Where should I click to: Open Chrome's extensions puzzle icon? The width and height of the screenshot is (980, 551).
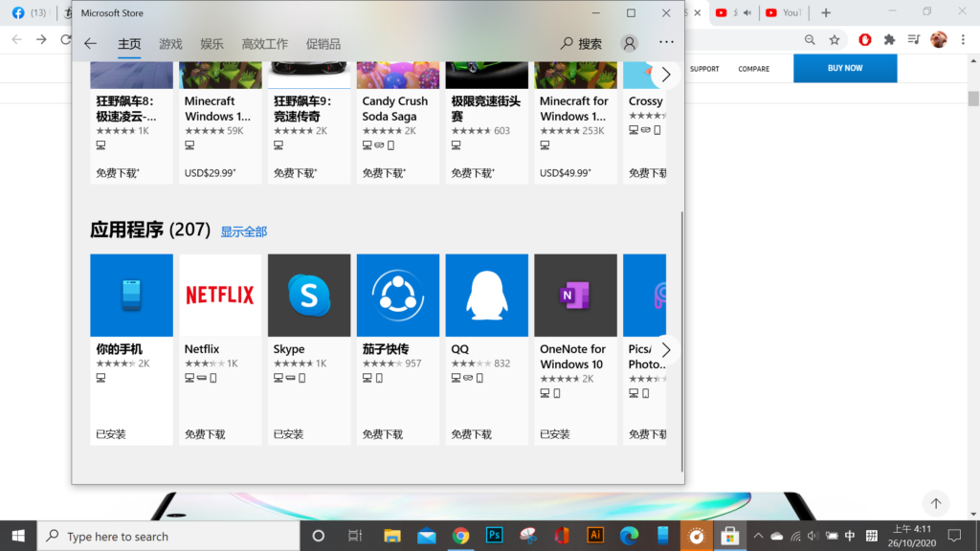[x=889, y=40]
